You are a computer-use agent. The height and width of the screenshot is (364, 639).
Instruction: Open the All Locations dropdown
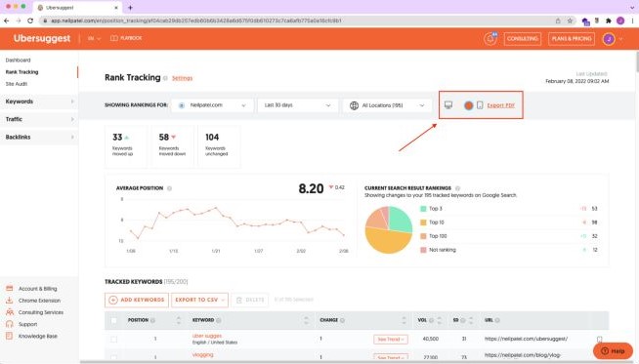coord(387,105)
